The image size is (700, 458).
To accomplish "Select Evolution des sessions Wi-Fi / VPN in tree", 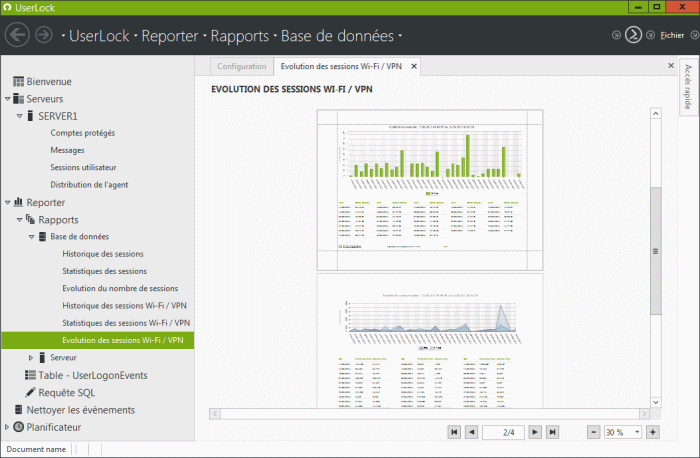I will tap(98, 340).
